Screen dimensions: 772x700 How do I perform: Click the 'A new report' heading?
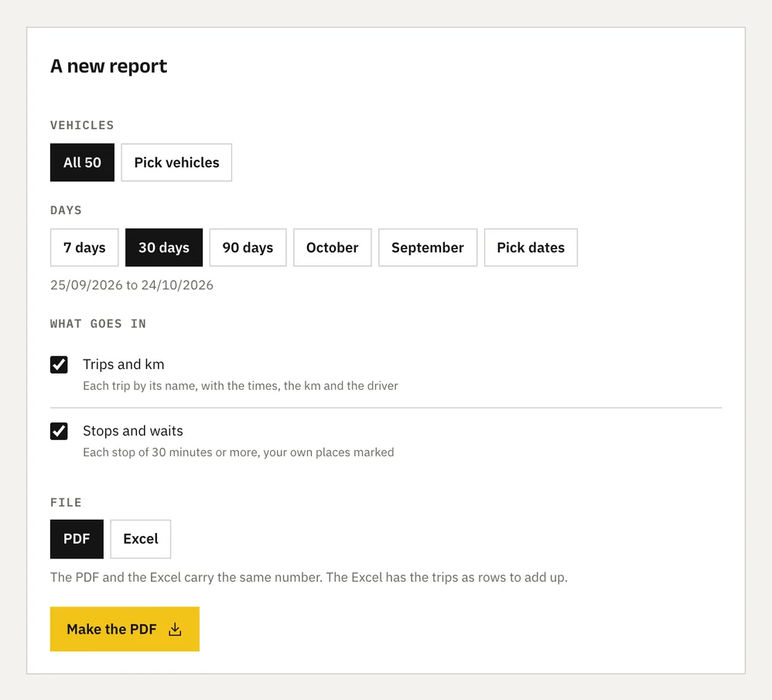(109, 66)
